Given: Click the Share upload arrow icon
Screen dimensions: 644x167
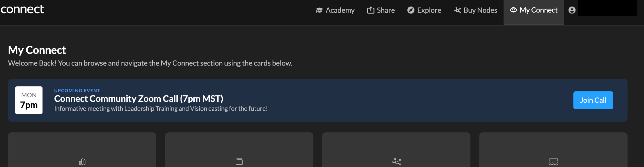Looking at the screenshot, I should pos(371,10).
